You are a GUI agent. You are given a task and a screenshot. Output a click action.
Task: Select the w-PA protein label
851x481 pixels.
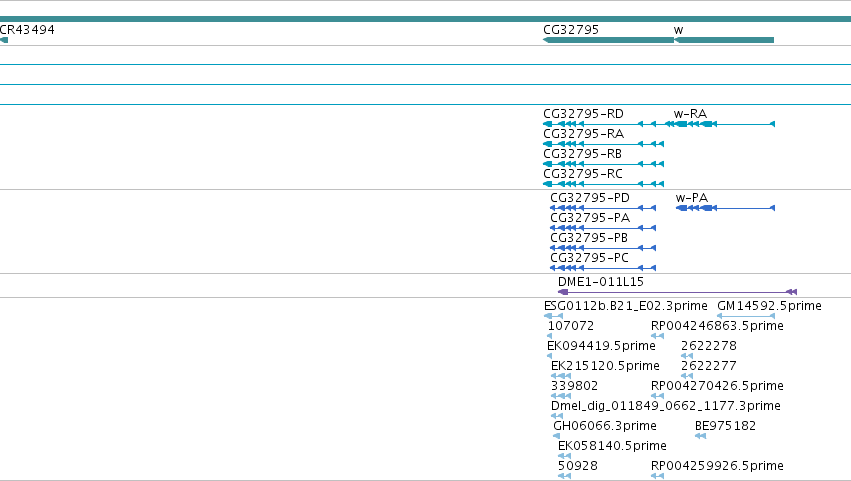pyautogui.click(x=692, y=198)
